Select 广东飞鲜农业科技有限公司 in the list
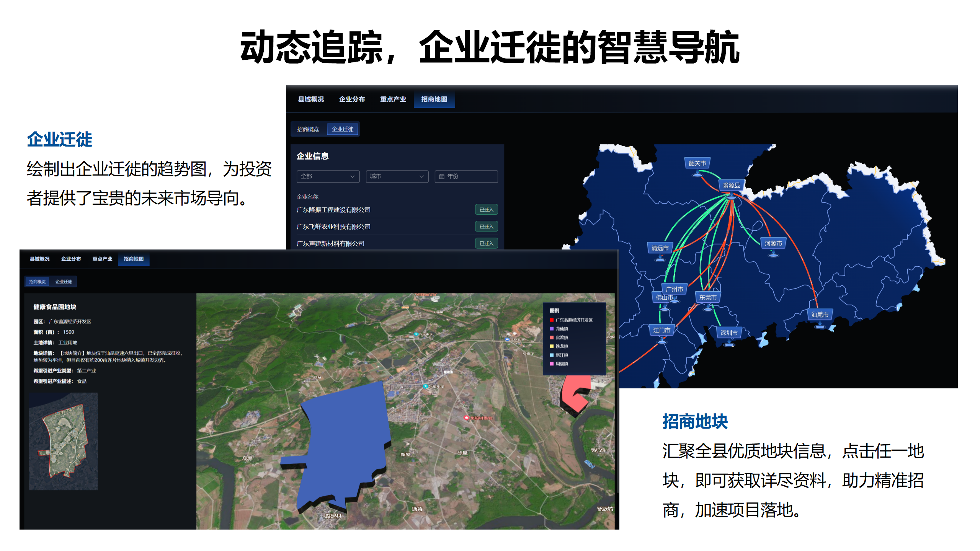Viewport: 980px width, 551px height. [333, 227]
